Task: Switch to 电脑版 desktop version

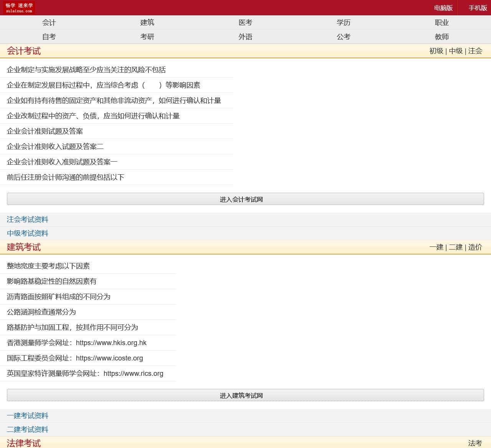Action: tap(443, 8)
